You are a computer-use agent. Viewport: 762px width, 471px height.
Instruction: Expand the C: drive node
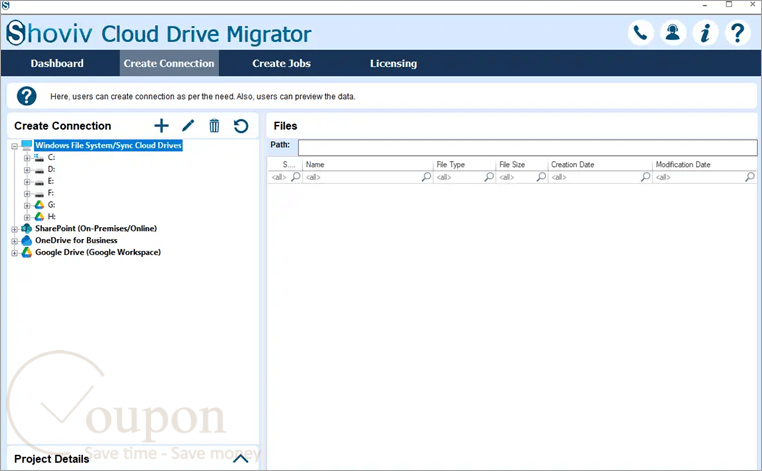(27, 158)
